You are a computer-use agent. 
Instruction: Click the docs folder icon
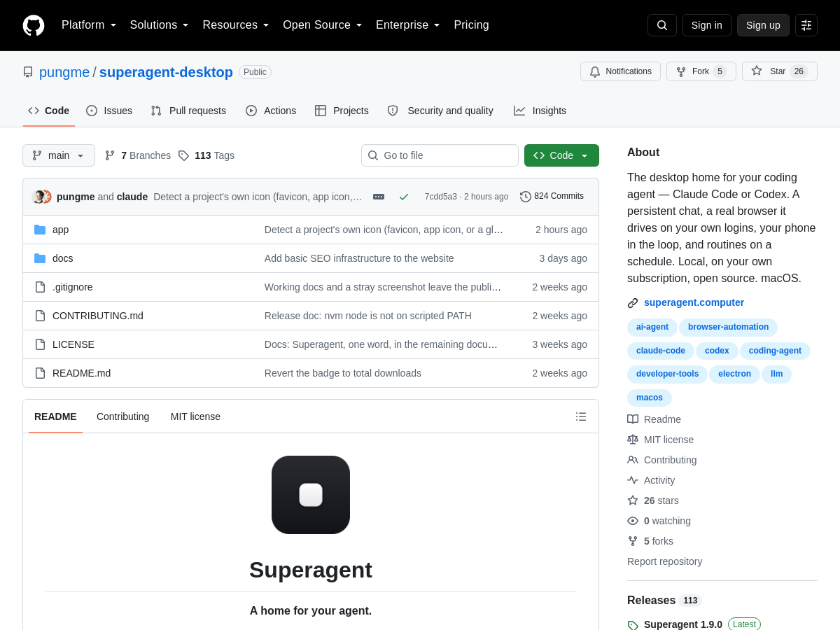tap(40, 258)
